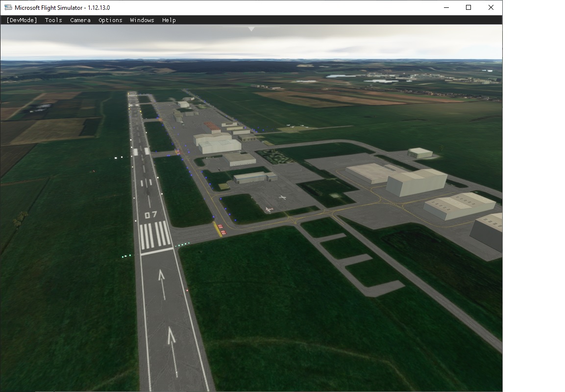Open the Options menu

click(x=110, y=20)
